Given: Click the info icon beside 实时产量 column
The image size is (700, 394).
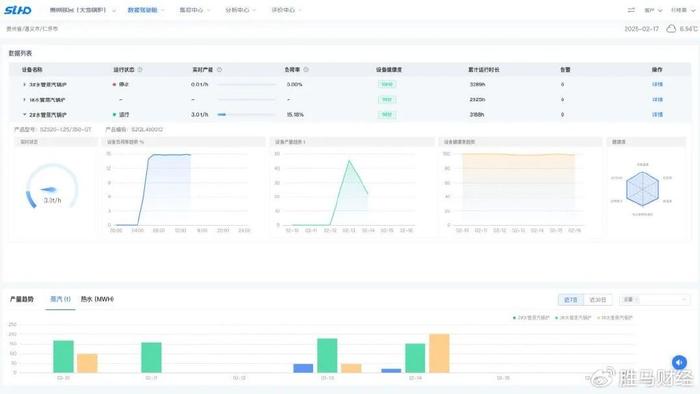Looking at the screenshot, I should pos(219,70).
